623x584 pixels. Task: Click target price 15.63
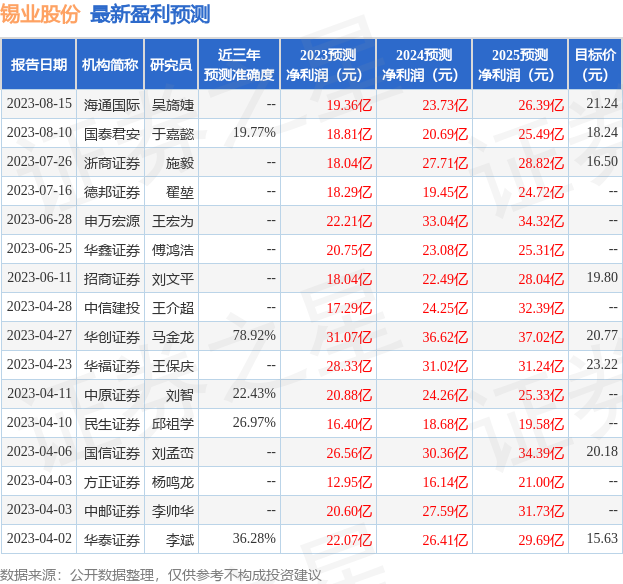(602, 538)
